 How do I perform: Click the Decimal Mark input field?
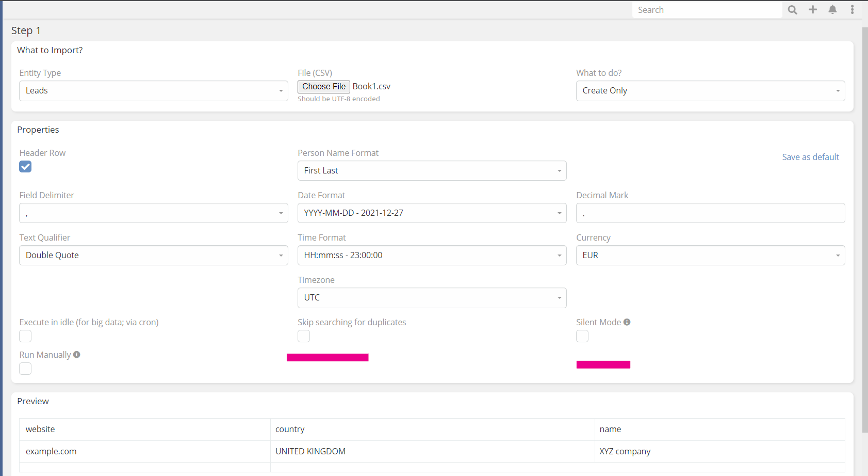pyautogui.click(x=711, y=213)
